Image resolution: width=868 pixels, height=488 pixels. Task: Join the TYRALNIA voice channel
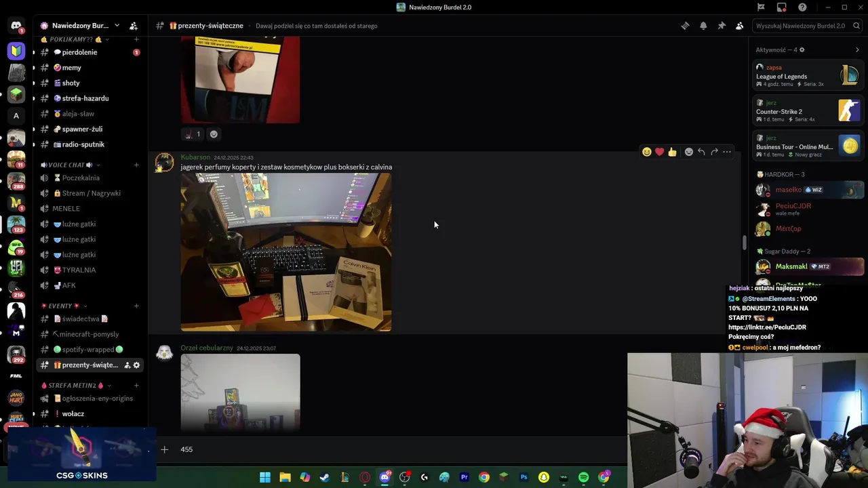(90, 270)
